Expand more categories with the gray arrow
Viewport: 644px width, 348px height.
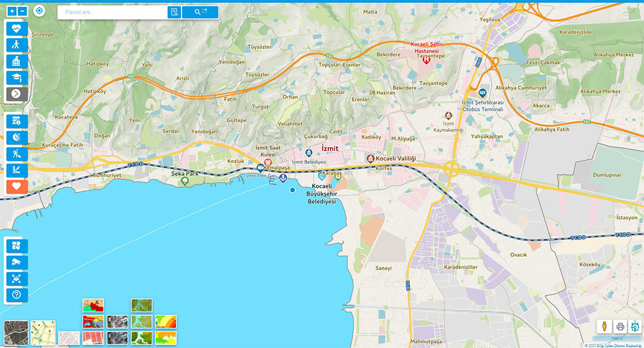point(17,94)
